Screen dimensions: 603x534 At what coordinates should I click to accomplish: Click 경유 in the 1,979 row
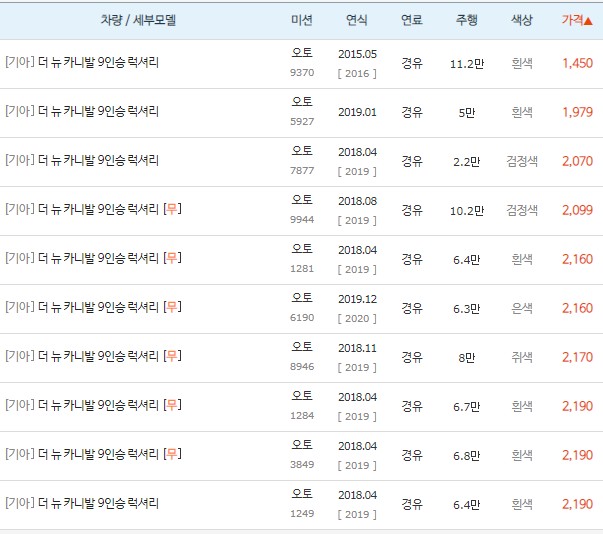click(412, 113)
